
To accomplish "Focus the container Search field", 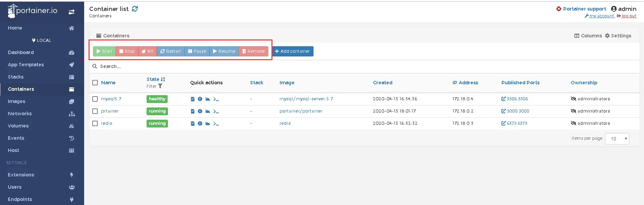I will (204, 66).
